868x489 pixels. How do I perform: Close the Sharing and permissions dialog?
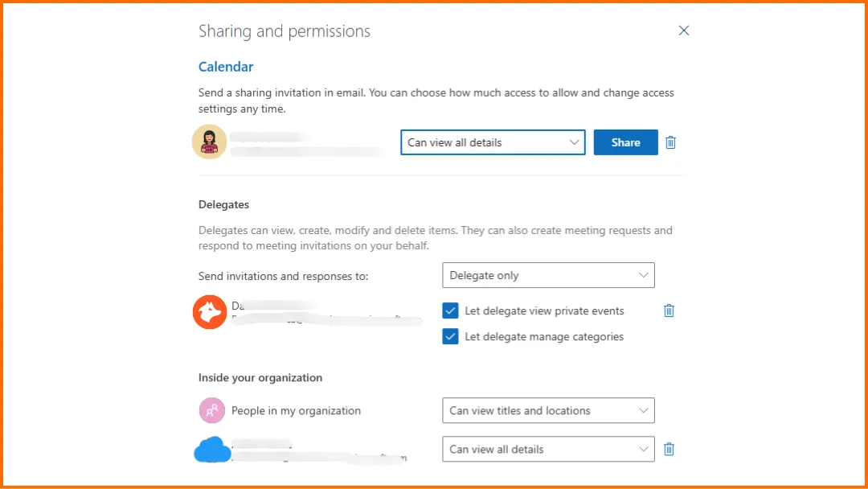click(x=684, y=31)
